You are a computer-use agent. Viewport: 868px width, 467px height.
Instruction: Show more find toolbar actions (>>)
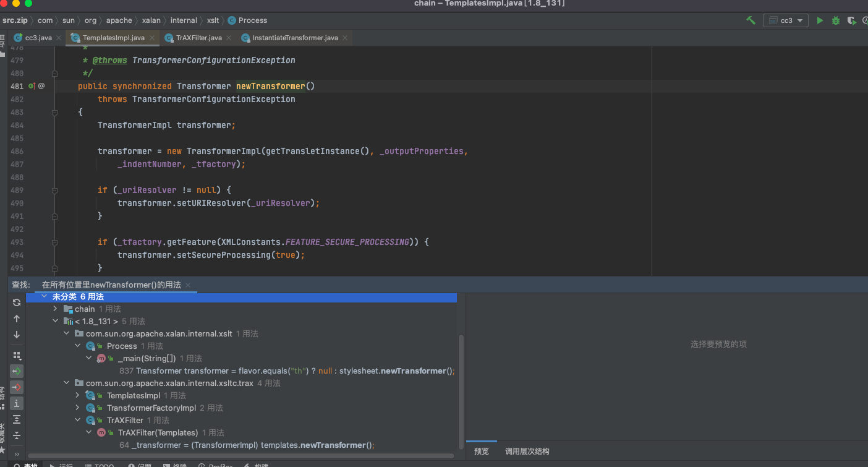tap(17, 454)
